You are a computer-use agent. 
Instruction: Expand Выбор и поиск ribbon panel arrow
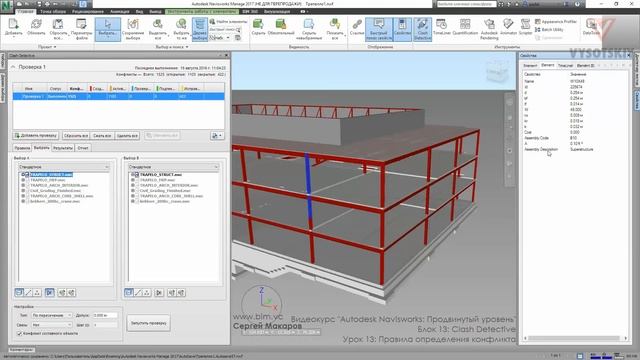[x=187, y=47]
